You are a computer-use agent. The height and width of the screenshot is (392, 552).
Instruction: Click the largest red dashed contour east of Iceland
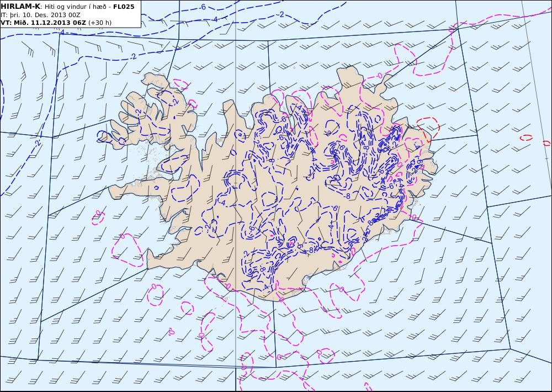coord(428,129)
